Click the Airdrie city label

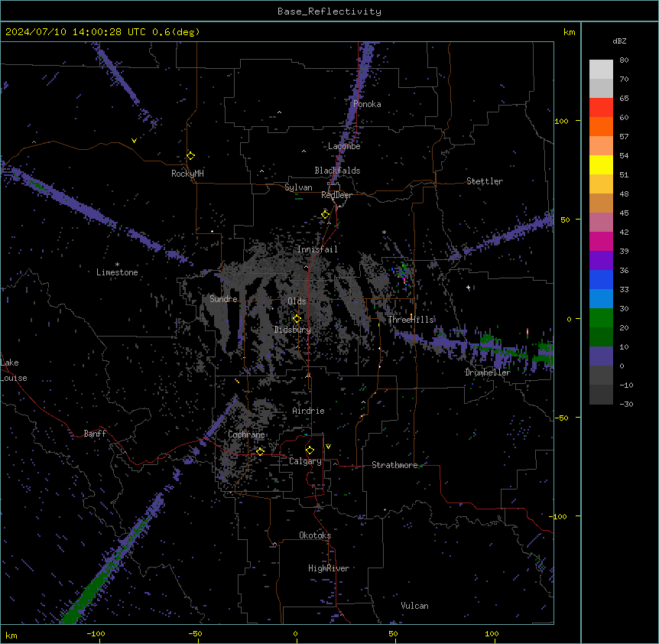(x=309, y=411)
